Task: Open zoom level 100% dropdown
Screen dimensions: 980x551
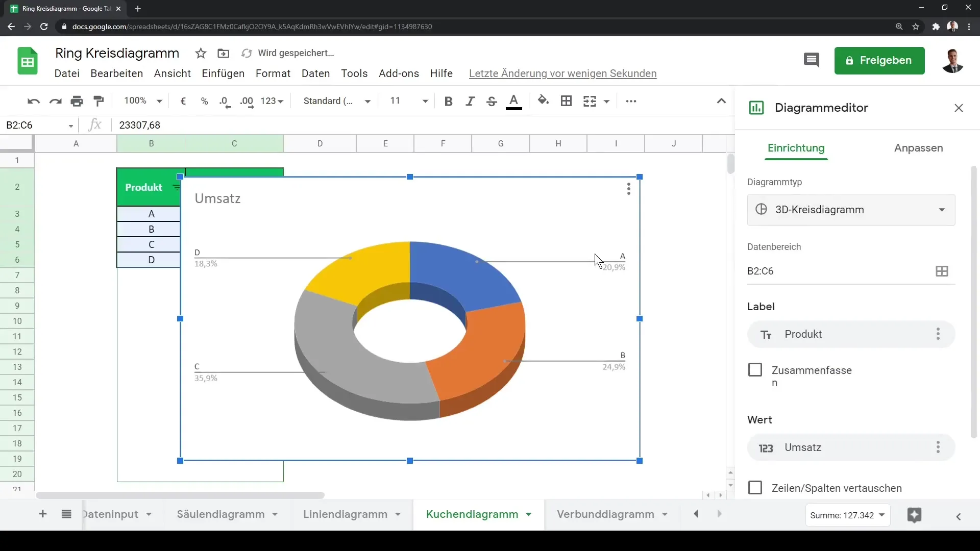Action: coord(143,101)
